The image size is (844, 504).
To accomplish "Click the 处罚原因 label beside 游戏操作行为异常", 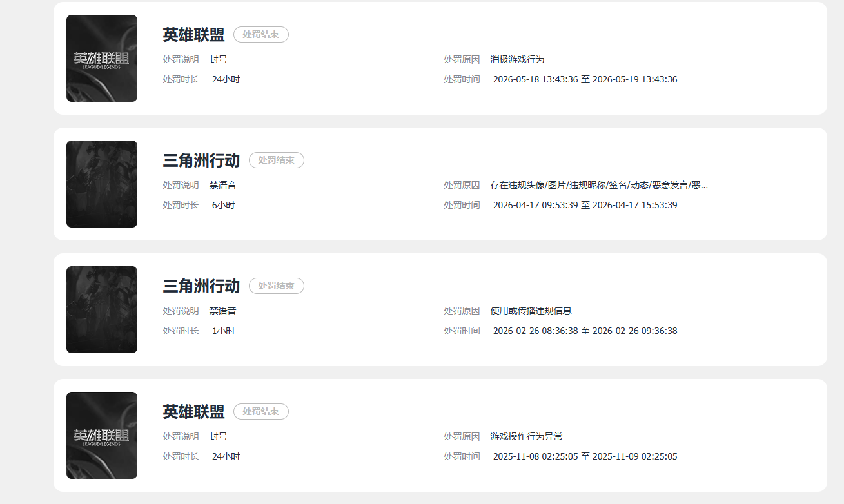I will click(462, 437).
